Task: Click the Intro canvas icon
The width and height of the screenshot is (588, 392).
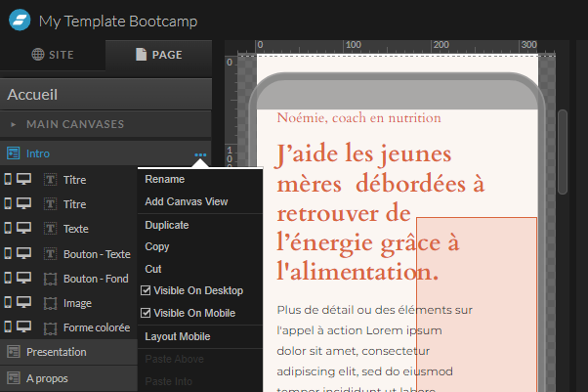Action: (x=13, y=153)
